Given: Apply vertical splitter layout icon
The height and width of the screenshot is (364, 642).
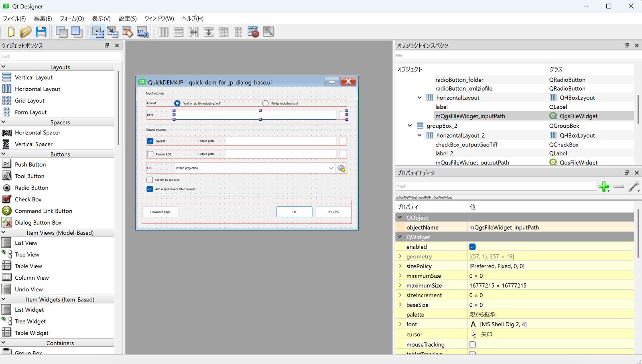Looking at the screenshot, I should coord(209,32).
